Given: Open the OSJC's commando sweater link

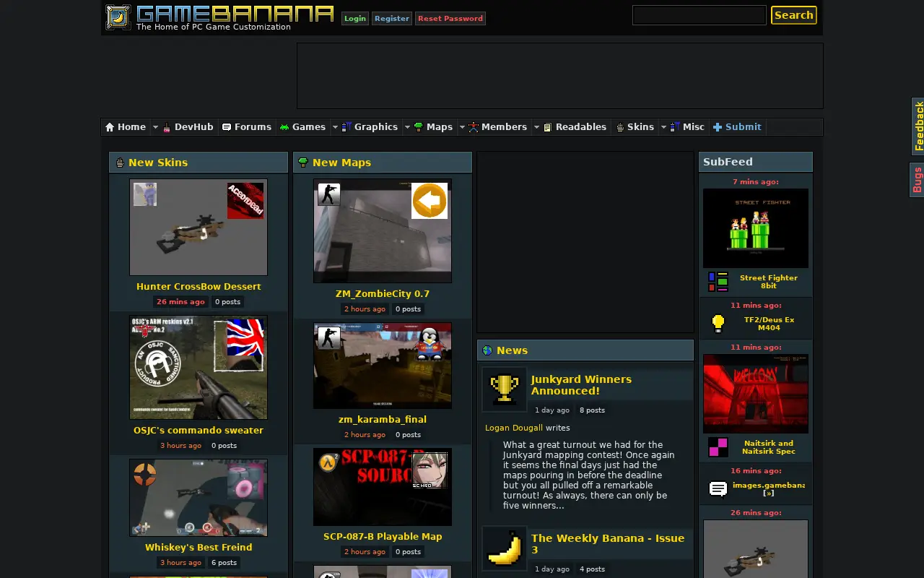Looking at the screenshot, I should 199,430.
